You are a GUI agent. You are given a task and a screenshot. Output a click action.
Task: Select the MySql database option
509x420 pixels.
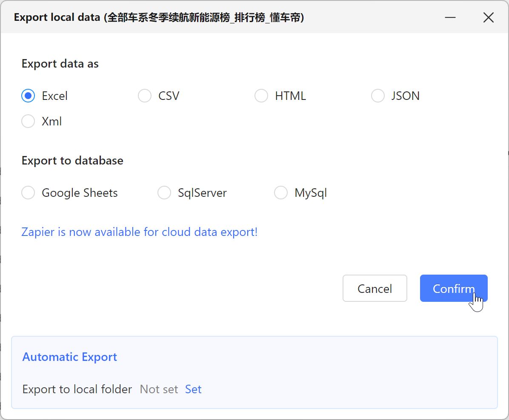(281, 193)
